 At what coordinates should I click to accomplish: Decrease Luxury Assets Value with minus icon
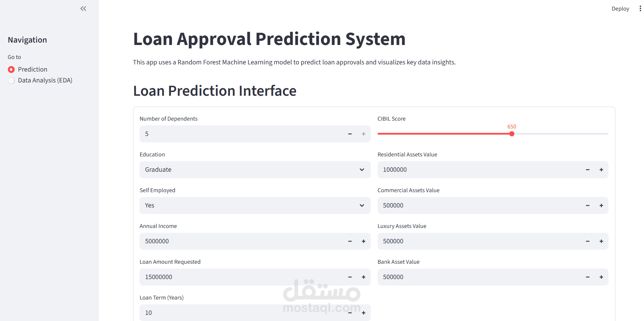(587, 241)
